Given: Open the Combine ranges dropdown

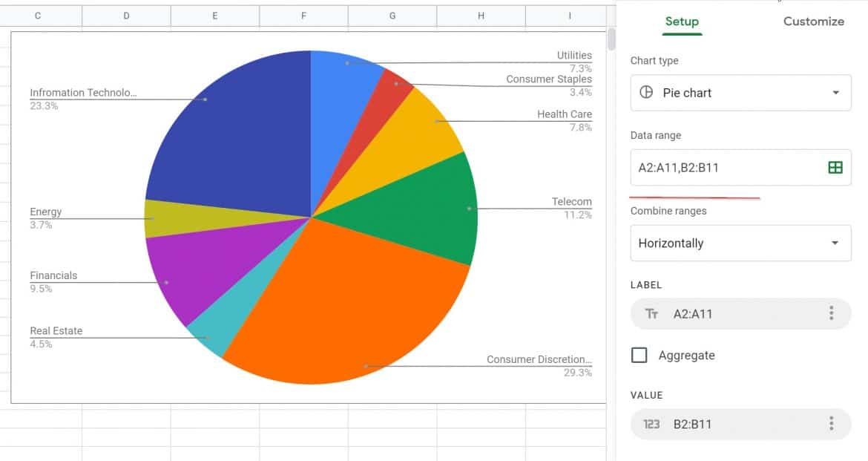Looking at the screenshot, I should (x=740, y=243).
